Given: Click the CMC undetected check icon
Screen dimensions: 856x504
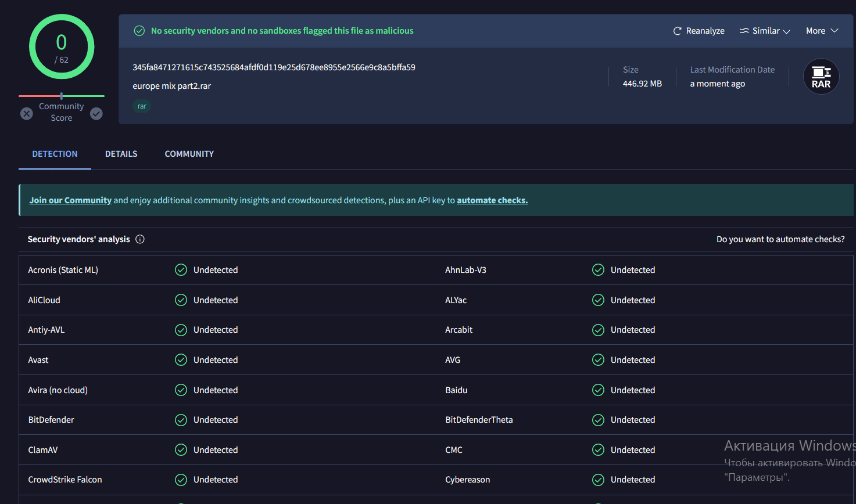Looking at the screenshot, I should (598, 450).
